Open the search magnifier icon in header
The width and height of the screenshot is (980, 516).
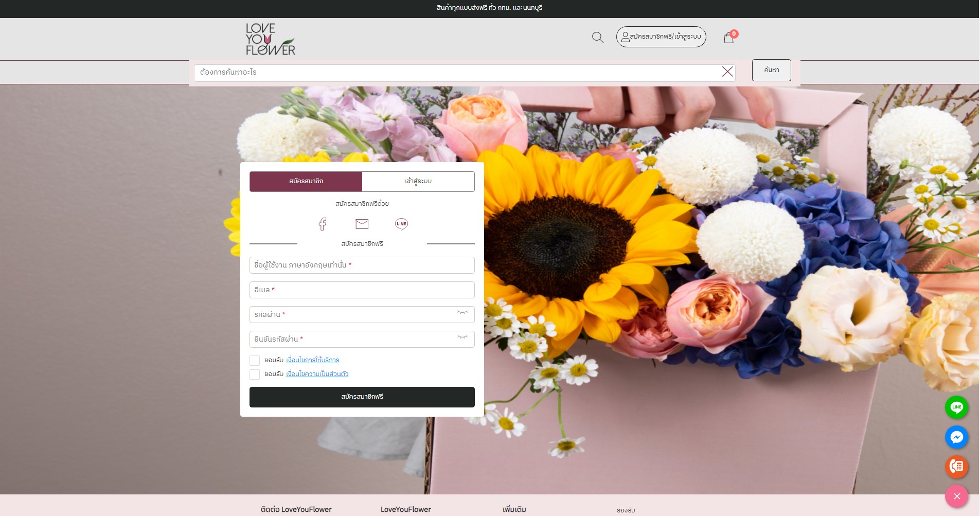click(597, 37)
